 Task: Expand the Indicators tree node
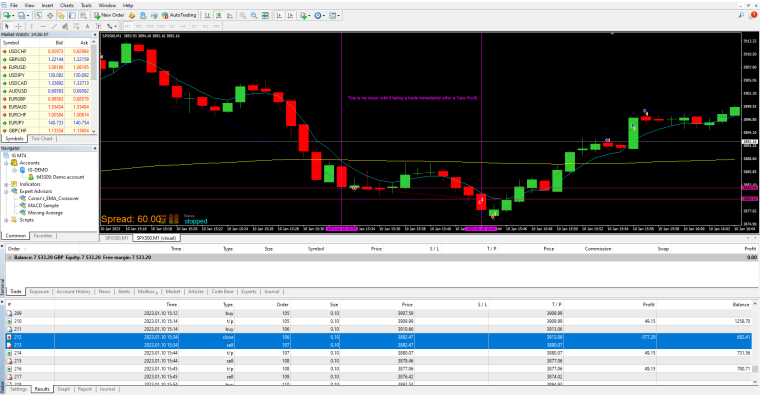pos(6,184)
